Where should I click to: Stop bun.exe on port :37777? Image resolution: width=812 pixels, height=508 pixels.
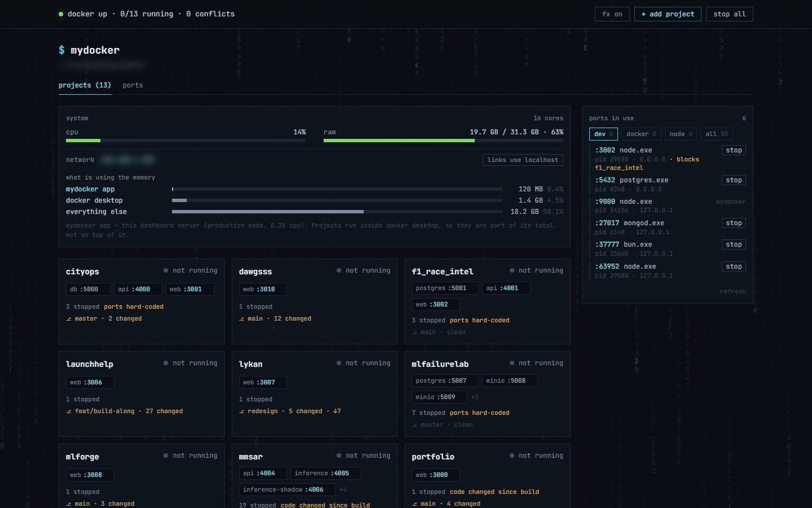[734, 244]
